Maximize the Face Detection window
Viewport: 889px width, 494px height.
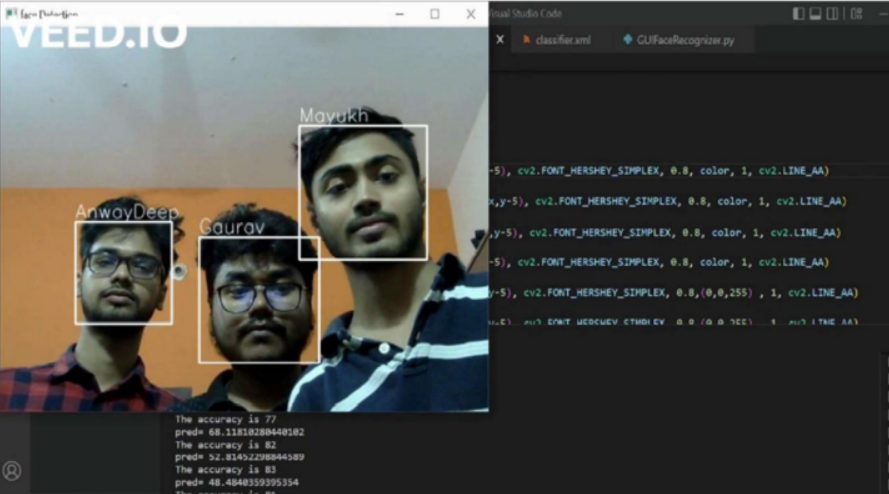[435, 14]
